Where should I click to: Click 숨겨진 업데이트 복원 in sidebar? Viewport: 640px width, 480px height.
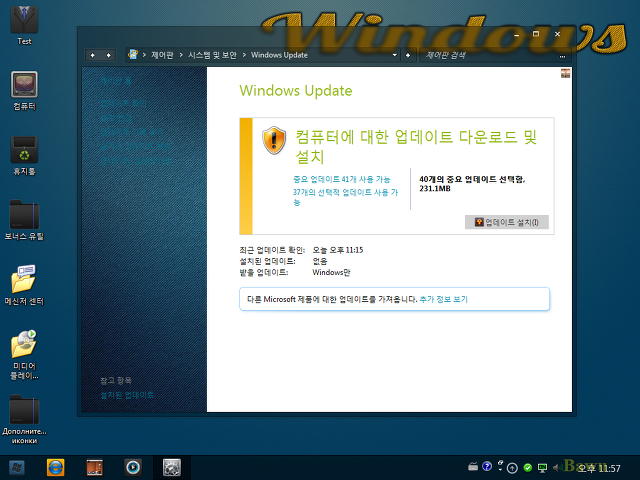(x=136, y=146)
